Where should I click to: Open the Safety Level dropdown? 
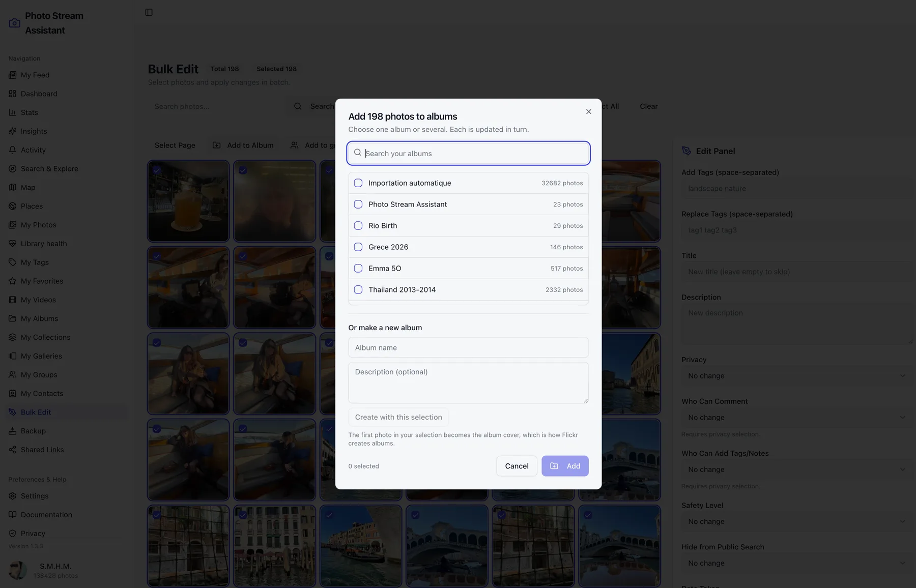797,521
